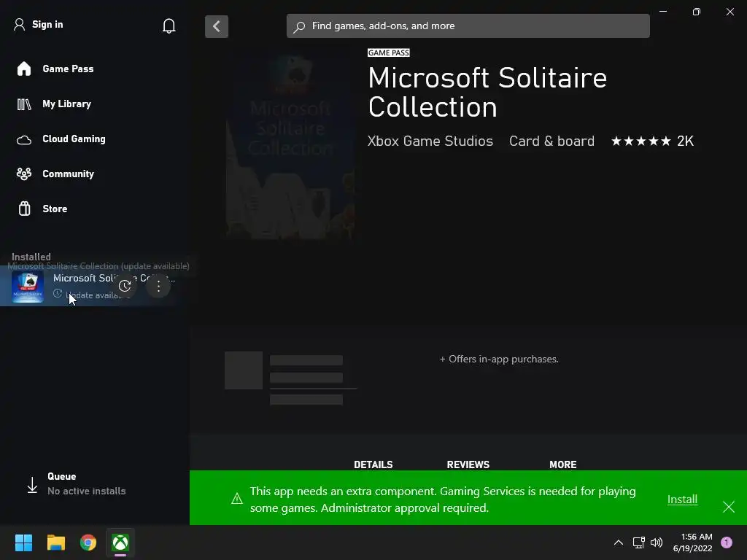Open the notifications bell
747x560 pixels.
pos(169,26)
